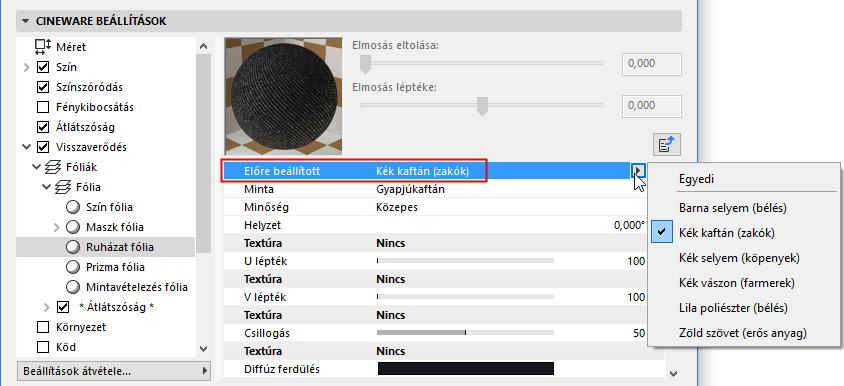Open the Előre beállított preset arrow
This screenshot has height=386, width=844.
(638, 171)
